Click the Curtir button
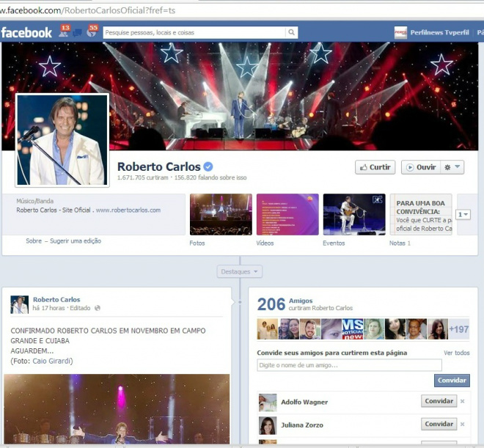The width and height of the screenshot is (484, 448). [375, 167]
